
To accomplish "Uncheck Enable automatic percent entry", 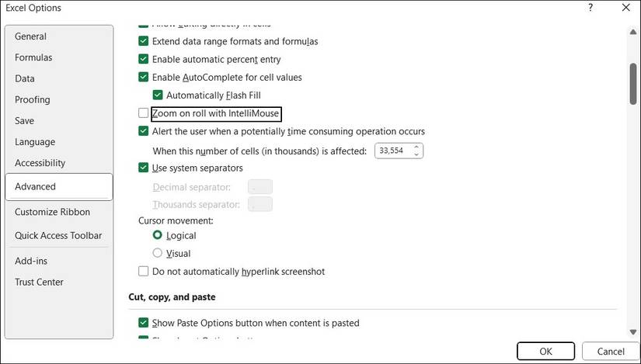I will click(x=143, y=59).
